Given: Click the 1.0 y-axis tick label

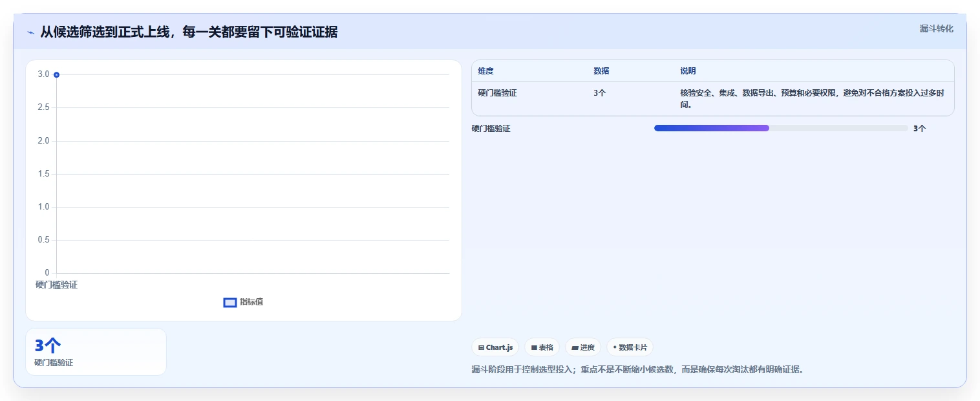Looking at the screenshot, I should pos(43,207).
